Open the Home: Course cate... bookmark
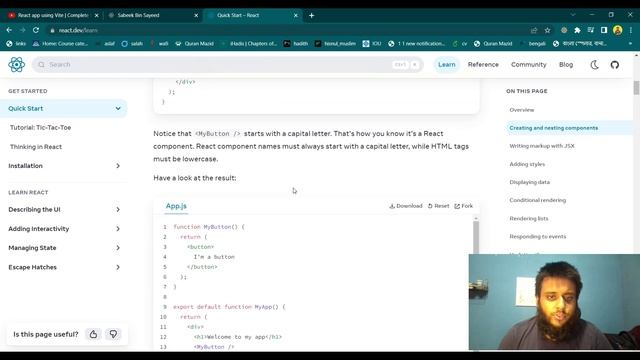This screenshot has height=360, width=640. click(60, 43)
